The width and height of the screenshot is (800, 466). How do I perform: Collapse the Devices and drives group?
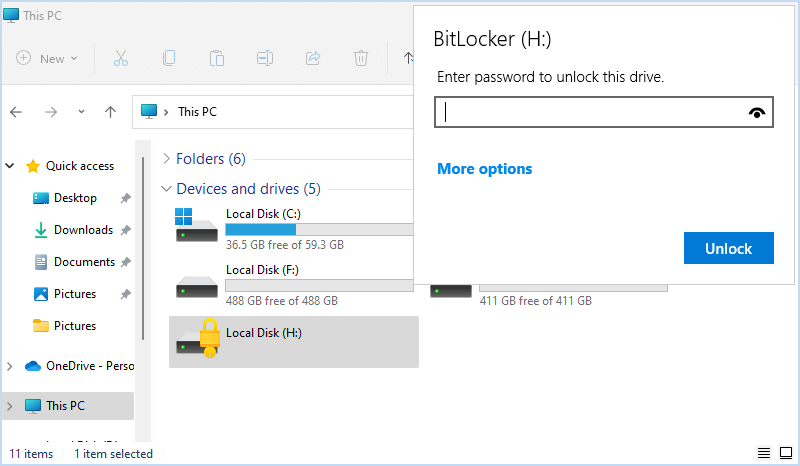(x=166, y=188)
